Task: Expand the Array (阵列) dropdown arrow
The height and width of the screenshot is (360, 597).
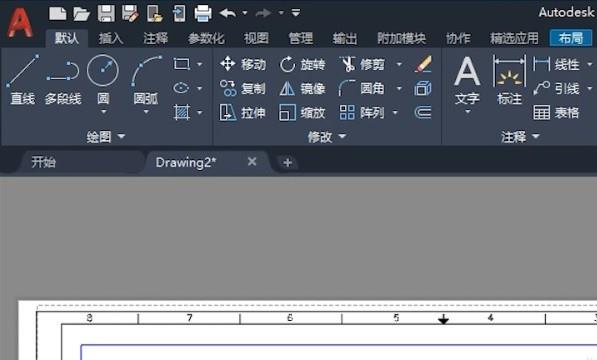Action: click(x=395, y=113)
